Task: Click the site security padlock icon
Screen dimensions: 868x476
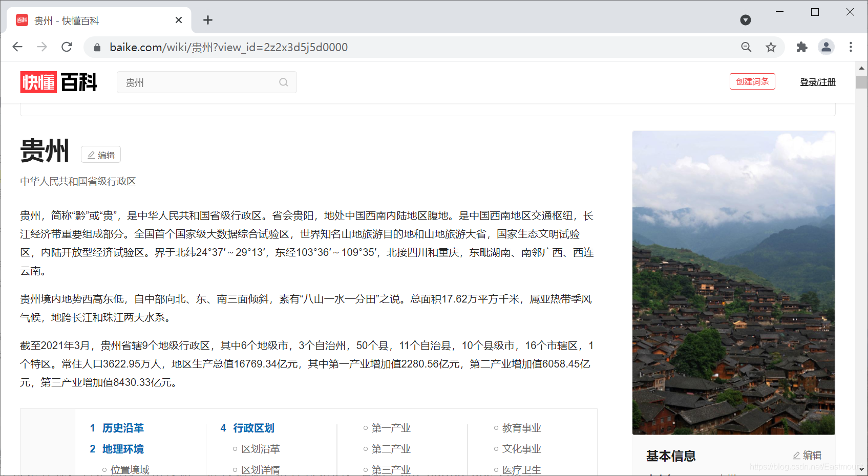Action: coord(96,47)
